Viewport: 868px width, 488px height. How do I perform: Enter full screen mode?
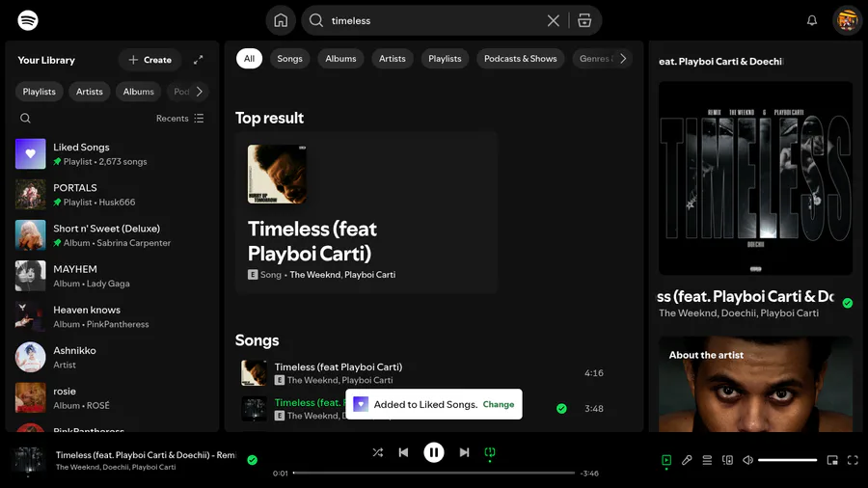coord(853,460)
